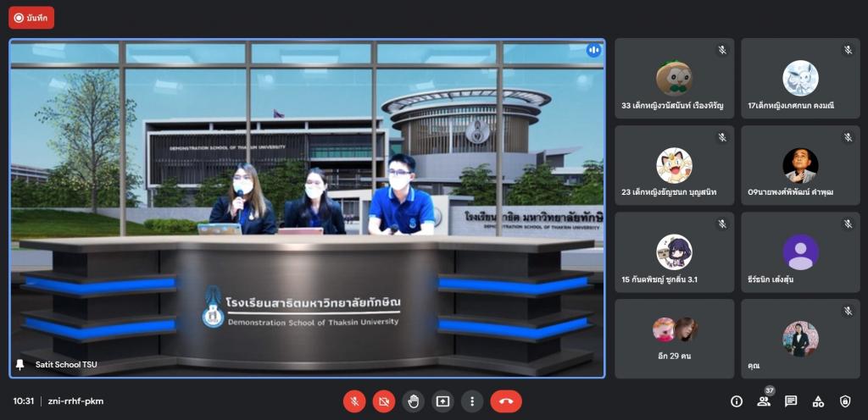Click muted mic icon on participant 17 tile
The width and height of the screenshot is (868, 420).
(848, 50)
